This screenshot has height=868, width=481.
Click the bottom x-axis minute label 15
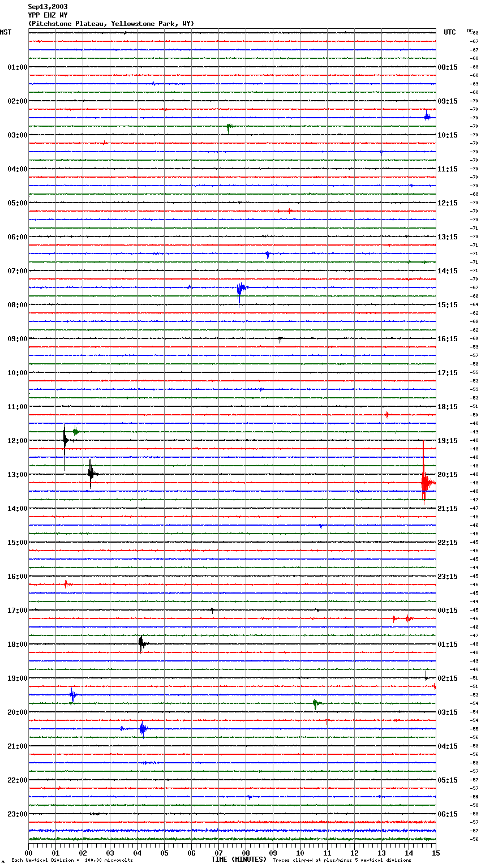point(436,853)
